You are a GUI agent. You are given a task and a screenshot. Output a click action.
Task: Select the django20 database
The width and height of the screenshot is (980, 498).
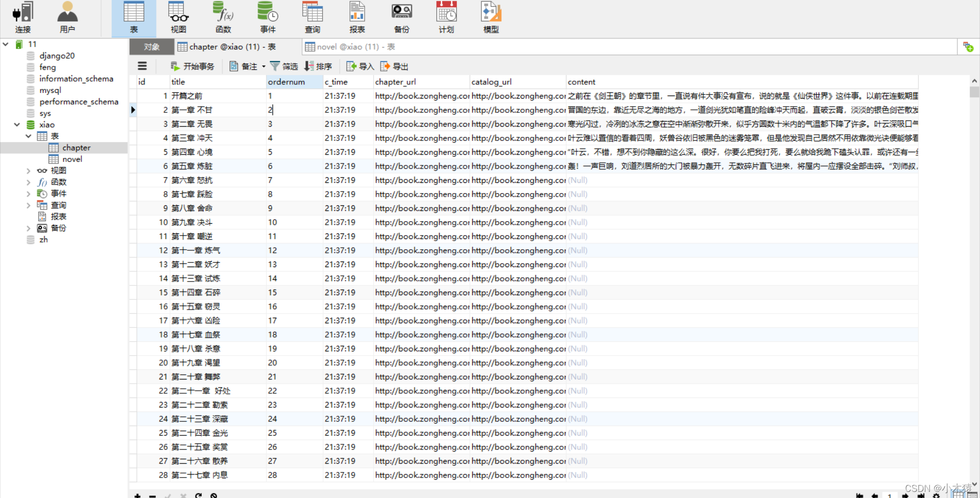[57, 56]
